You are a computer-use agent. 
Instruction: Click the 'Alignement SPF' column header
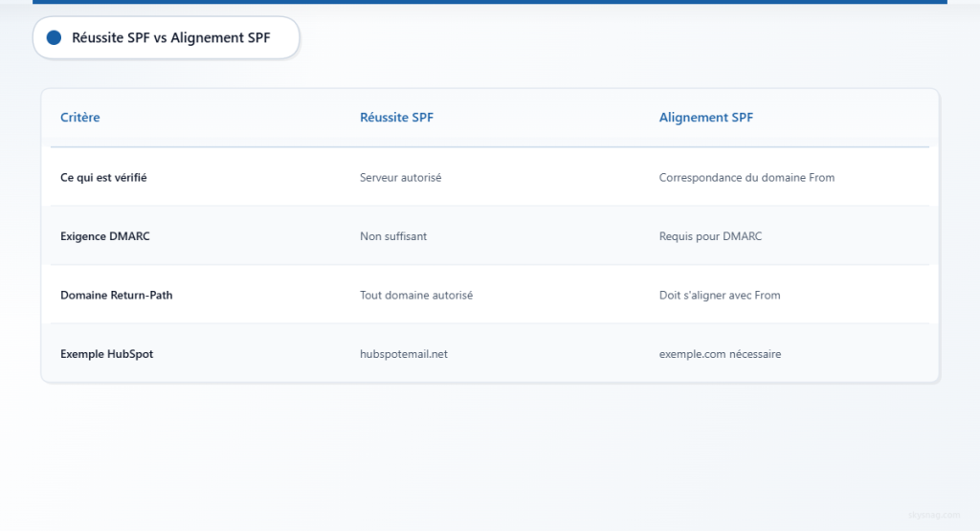[x=705, y=118]
